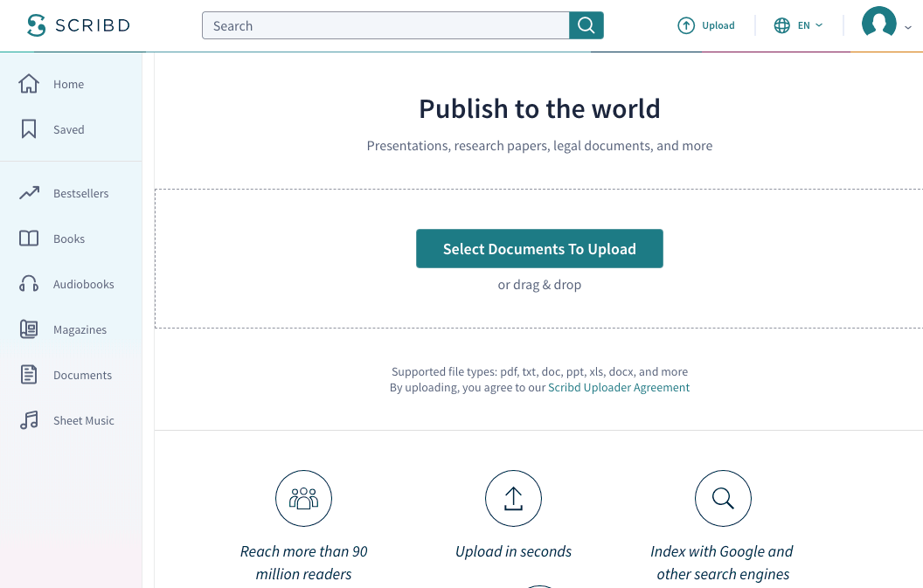Click the upload arrow circle icon in header
The width and height of the screenshot is (923, 588).
pyautogui.click(x=686, y=25)
